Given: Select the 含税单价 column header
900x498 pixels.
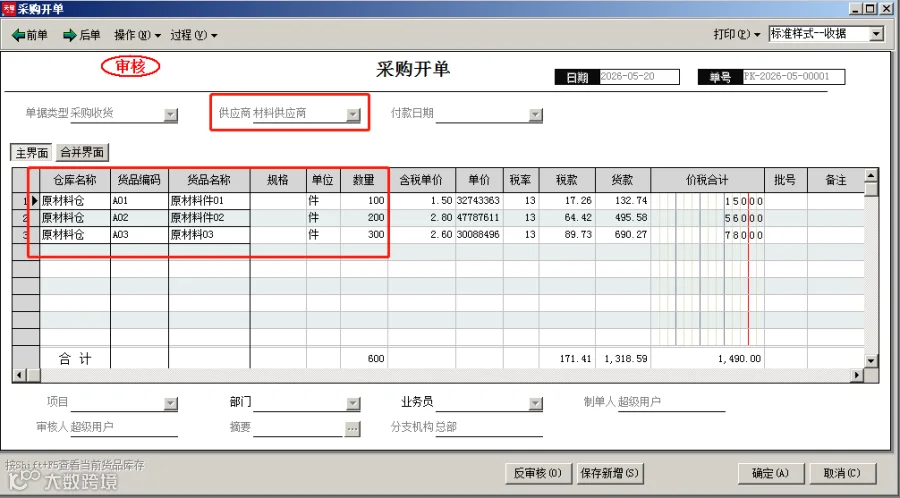Looking at the screenshot, I should [421, 180].
